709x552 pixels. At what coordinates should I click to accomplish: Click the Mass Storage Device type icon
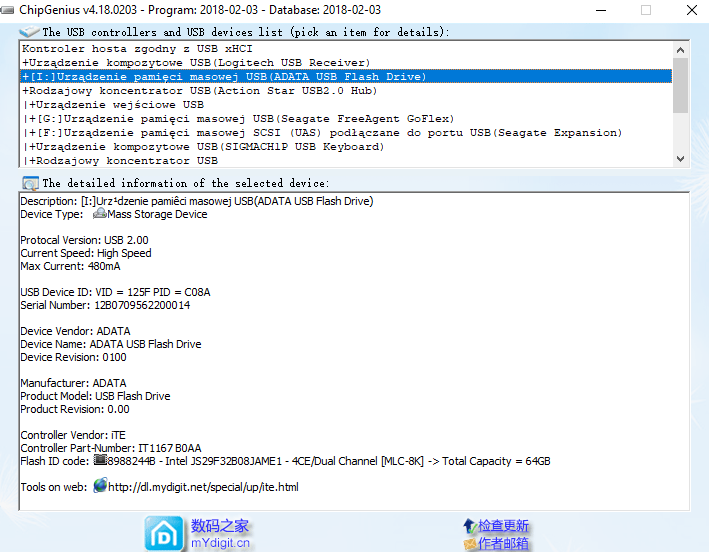pyautogui.click(x=99, y=213)
